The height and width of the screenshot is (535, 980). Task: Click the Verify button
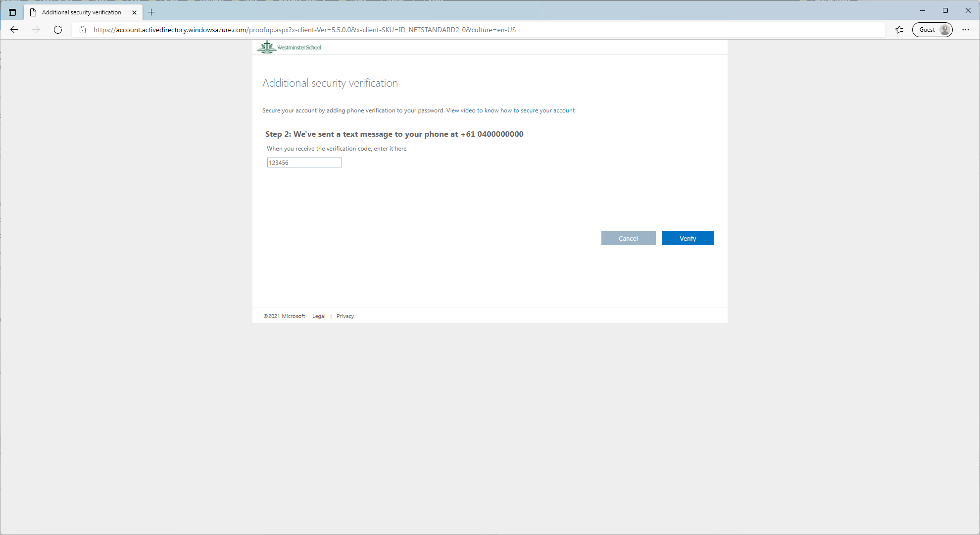tap(687, 238)
